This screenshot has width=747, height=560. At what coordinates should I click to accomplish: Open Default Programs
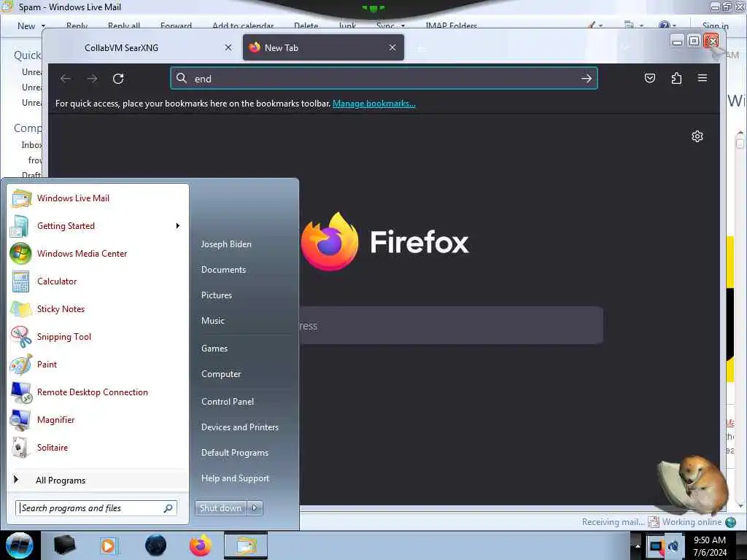235,453
